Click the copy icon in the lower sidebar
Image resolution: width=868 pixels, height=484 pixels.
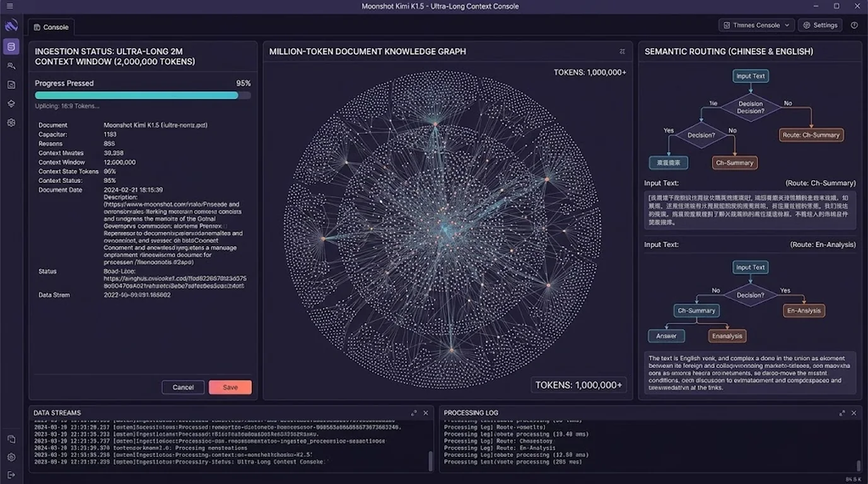coord(11,439)
